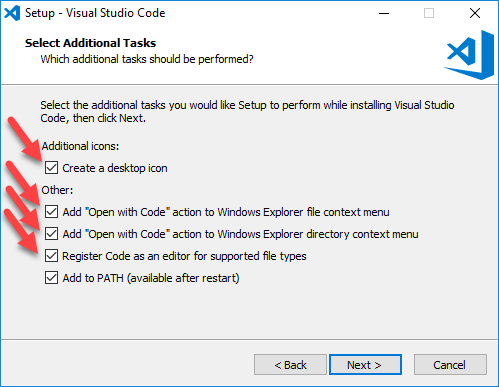Click the red arrow beside desktop icon option
Viewport: 499px width, 387px height.
click(25, 138)
